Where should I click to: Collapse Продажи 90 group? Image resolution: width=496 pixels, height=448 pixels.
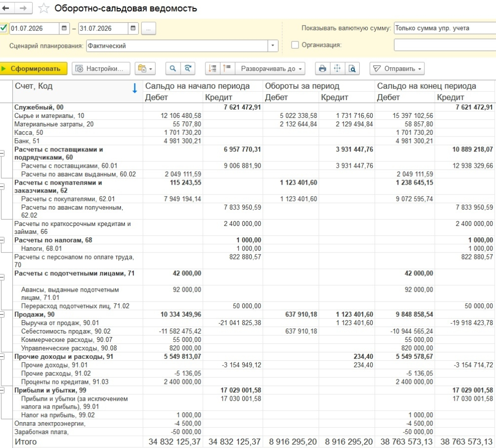tap(2, 315)
